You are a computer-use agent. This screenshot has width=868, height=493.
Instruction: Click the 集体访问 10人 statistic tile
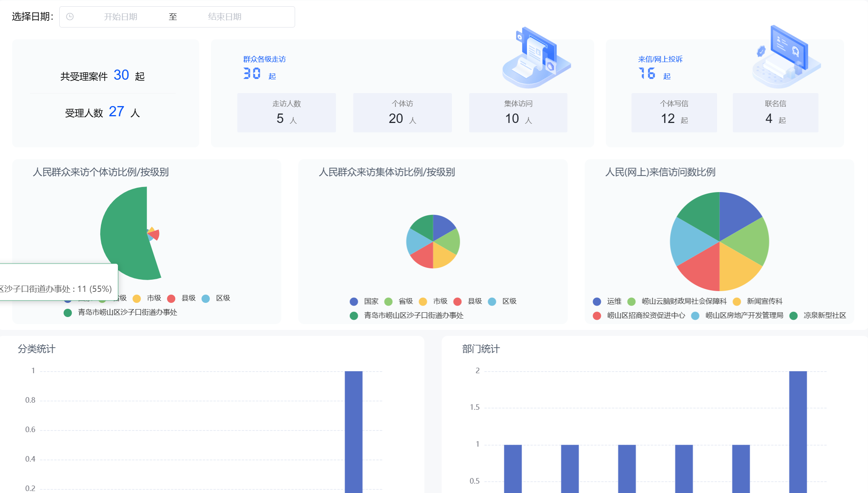(x=518, y=112)
